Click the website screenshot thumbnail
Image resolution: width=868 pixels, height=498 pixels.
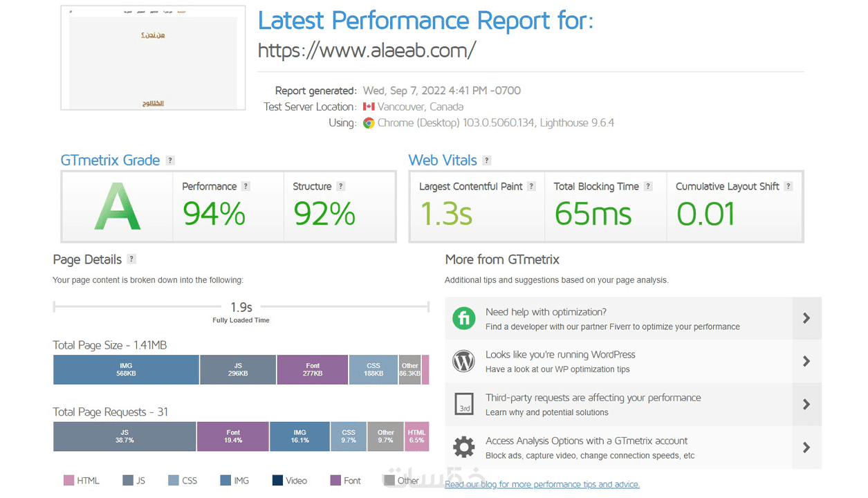(x=153, y=57)
